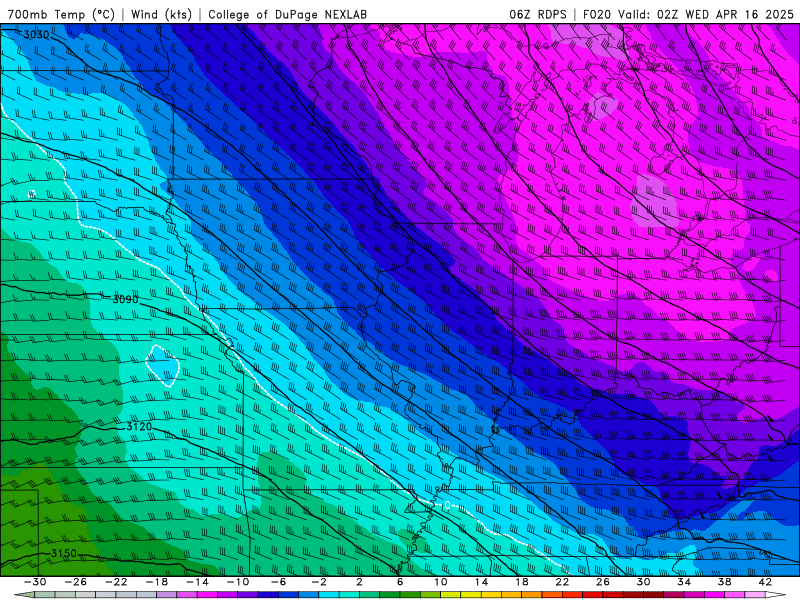800x600 pixels.
Task: Click the "700mb Temp (°C)" title text
Action: coord(61,14)
